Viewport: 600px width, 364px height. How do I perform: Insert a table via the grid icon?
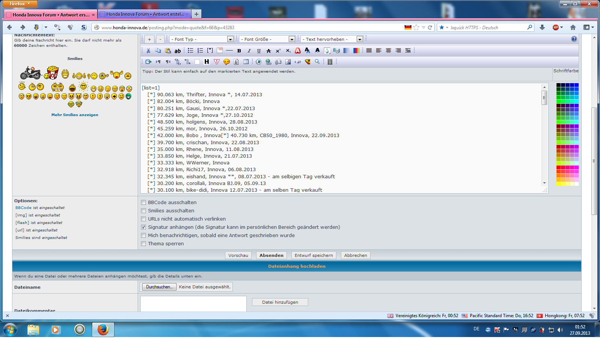click(246, 62)
